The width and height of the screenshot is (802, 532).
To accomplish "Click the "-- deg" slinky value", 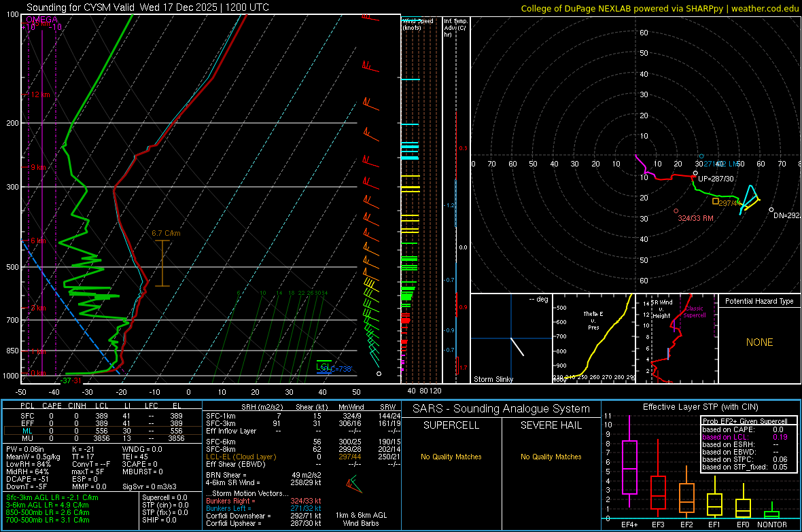I will 538,299.
